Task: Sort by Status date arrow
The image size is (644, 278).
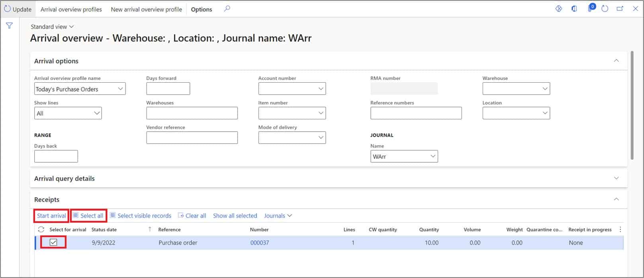Action: coord(150,229)
